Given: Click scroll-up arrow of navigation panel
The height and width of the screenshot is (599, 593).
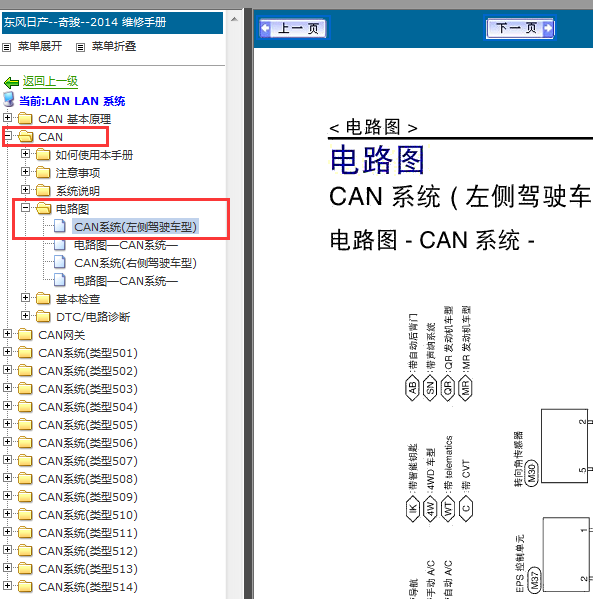Looking at the screenshot, I should point(235,19).
